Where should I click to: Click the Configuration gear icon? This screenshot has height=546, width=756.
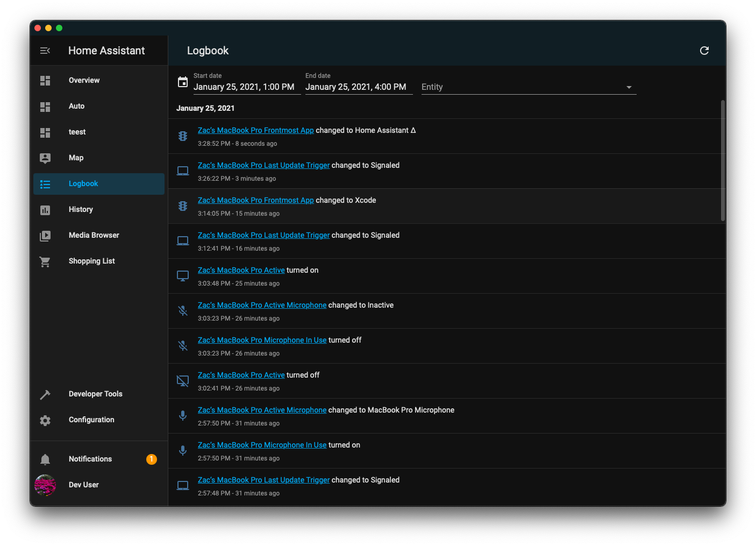[x=45, y=420]
